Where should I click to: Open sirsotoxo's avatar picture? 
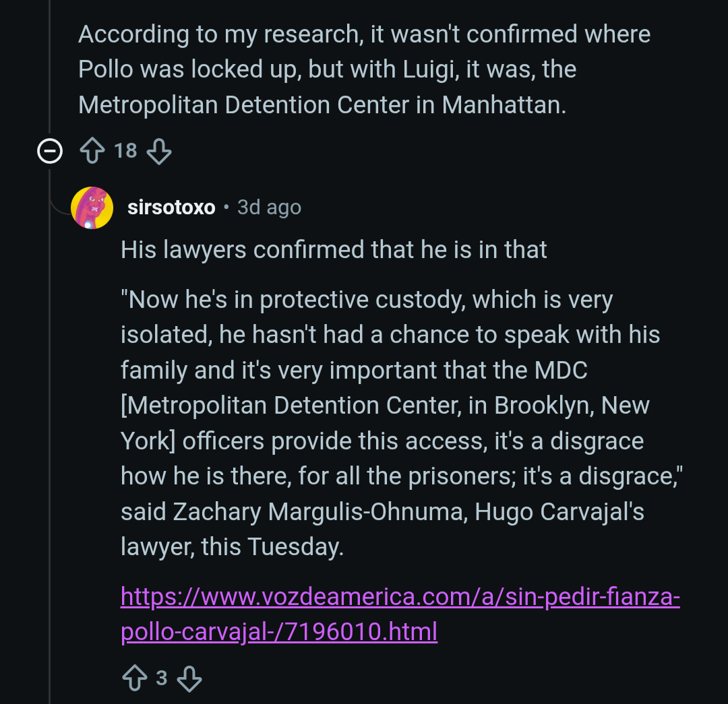(x=92, y=207)
